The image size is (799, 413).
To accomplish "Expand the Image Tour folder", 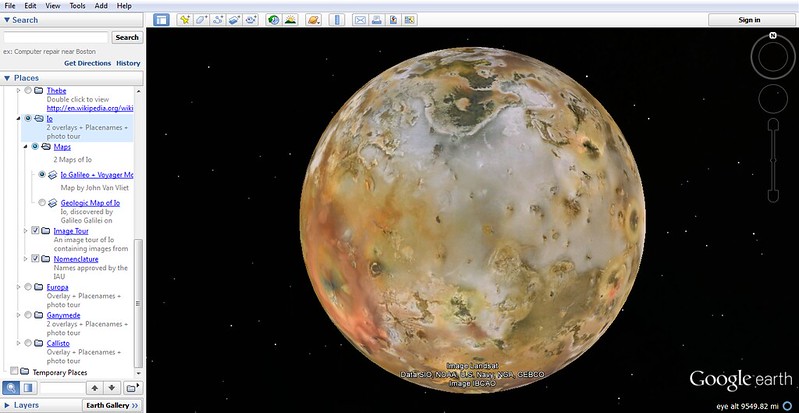I will coord(26,230).
